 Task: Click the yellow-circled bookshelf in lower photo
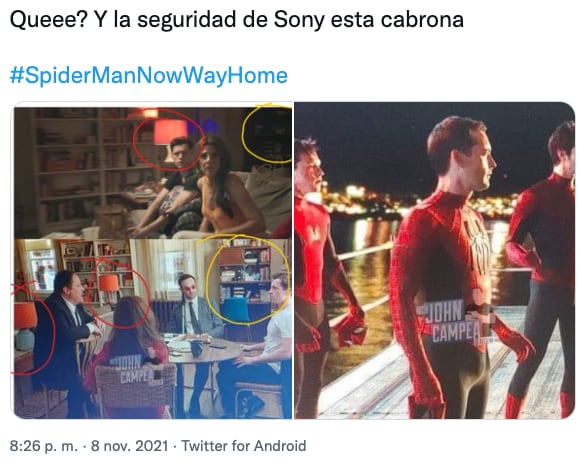coord(245,272)
